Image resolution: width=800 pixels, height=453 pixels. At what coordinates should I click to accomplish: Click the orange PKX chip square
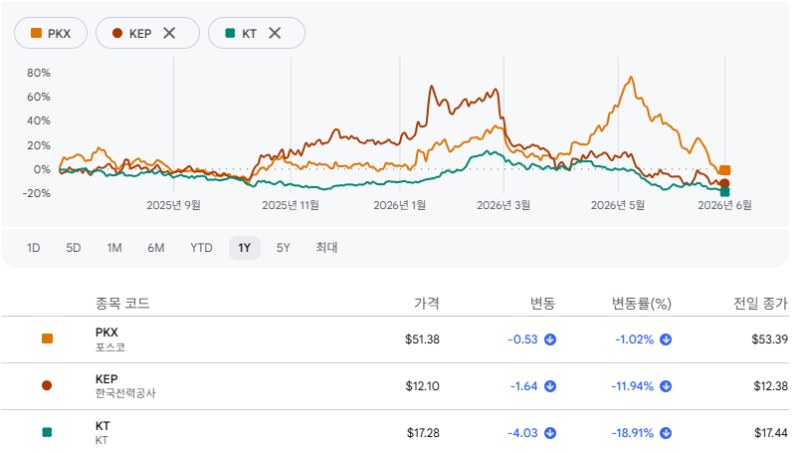(x=36, y=33)
